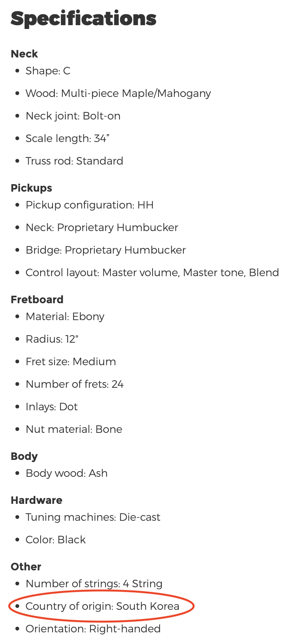Click Neck joint: Bolt-on item
293x644 pixels.
(73, 116)
